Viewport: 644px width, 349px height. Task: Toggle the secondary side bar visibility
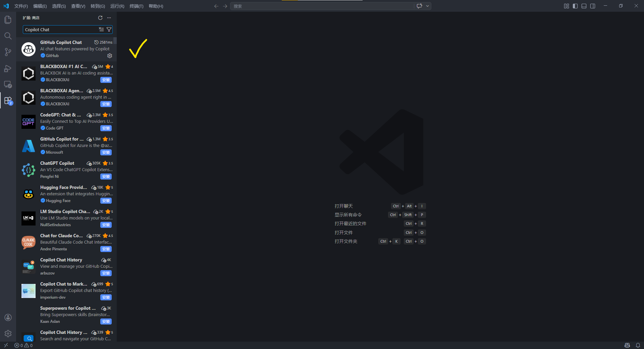coord(593,6)
